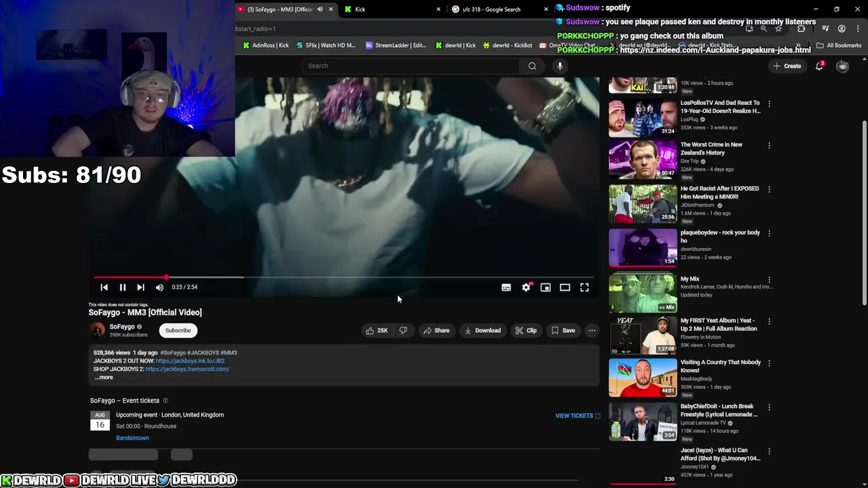Like the SoFaygo MM3 video
868x488 pixels.
377,331
